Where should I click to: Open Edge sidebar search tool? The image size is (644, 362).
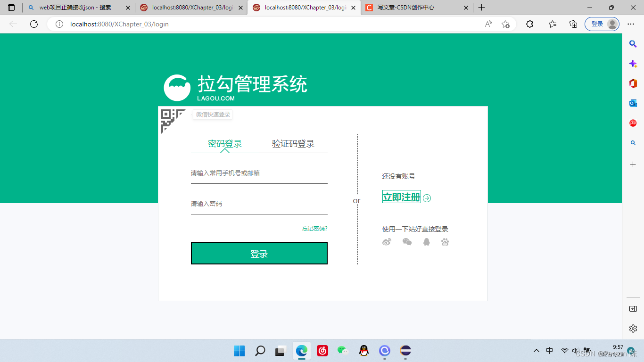tap(633, 44)
